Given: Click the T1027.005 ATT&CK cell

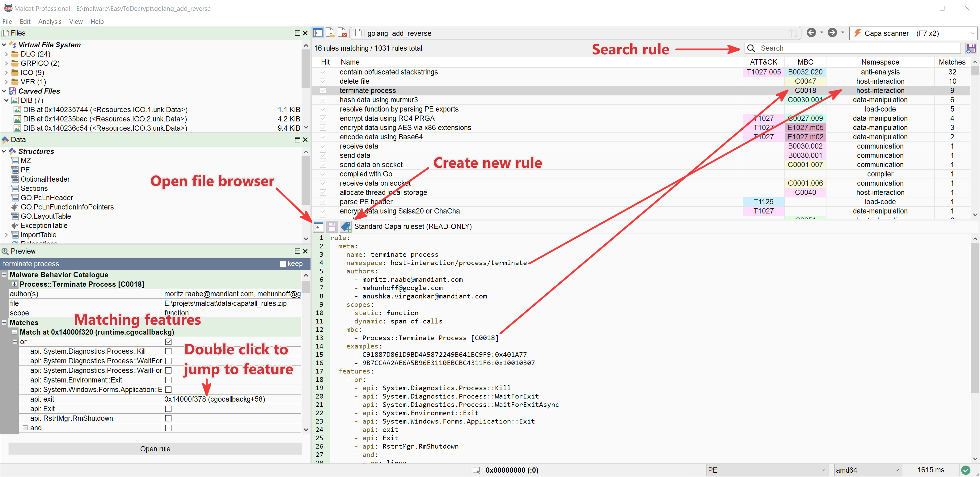Looking at the screenshot, I should pos(763,72).
